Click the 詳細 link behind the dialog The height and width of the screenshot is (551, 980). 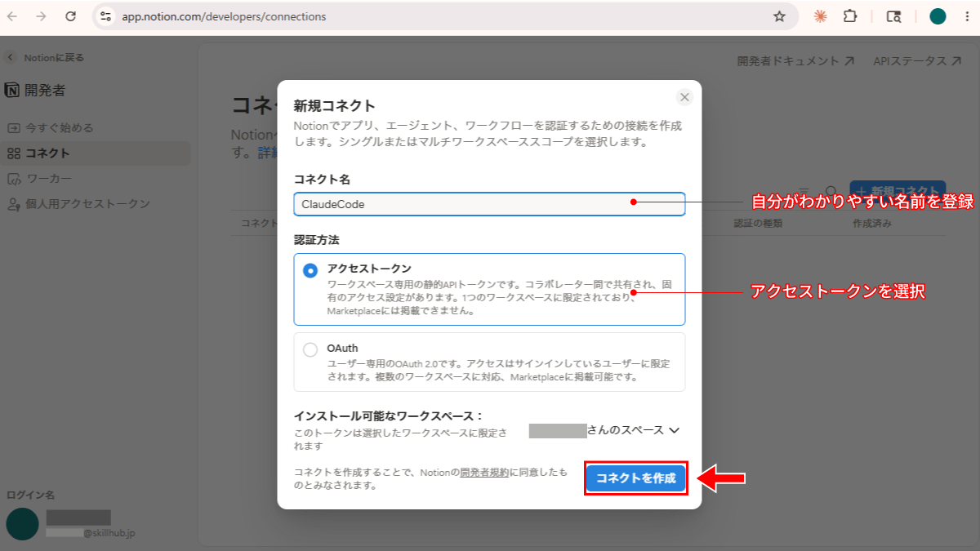pos(268,153)
